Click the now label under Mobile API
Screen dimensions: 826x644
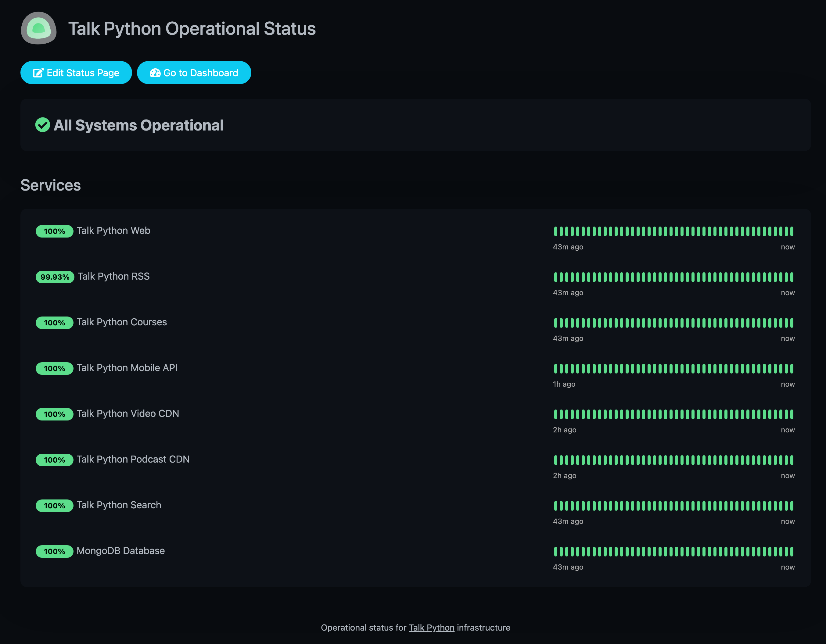[x=788, y=385]
